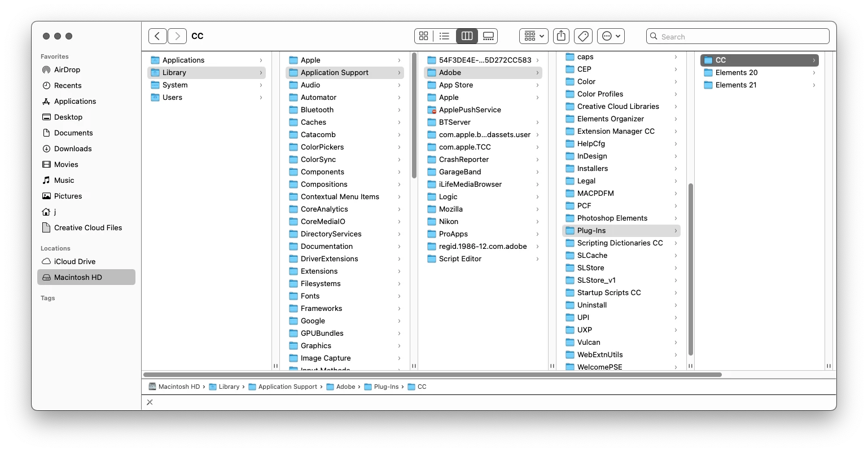Viewport: 868px width, 452px height.
Task: Open Downloads in the sidebar
Action: coord(86,149)
